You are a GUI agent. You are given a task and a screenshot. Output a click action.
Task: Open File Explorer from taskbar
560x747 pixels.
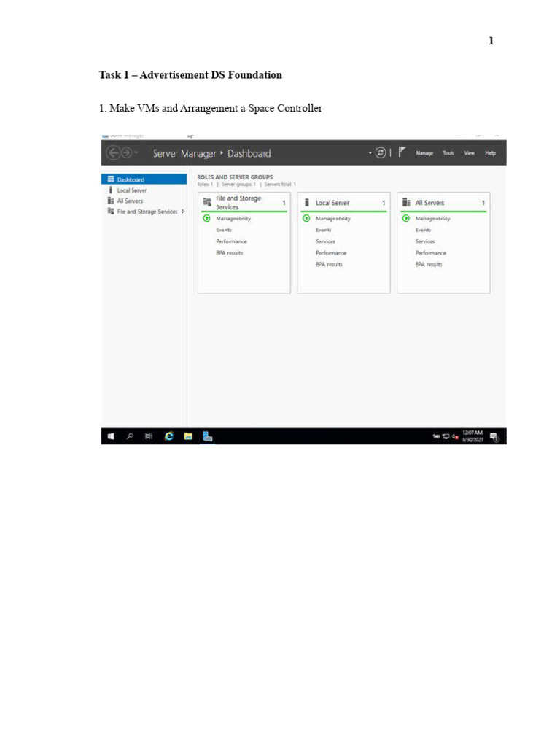(188, 436)
